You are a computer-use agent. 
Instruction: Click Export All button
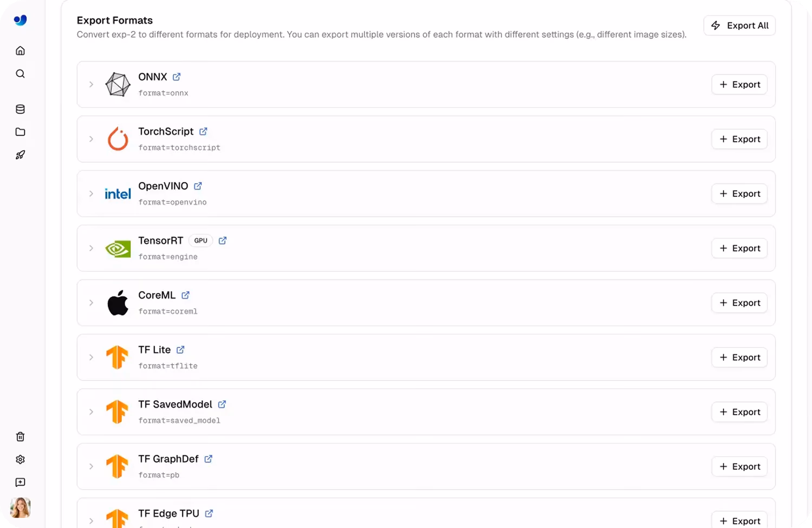click(739, 26)
